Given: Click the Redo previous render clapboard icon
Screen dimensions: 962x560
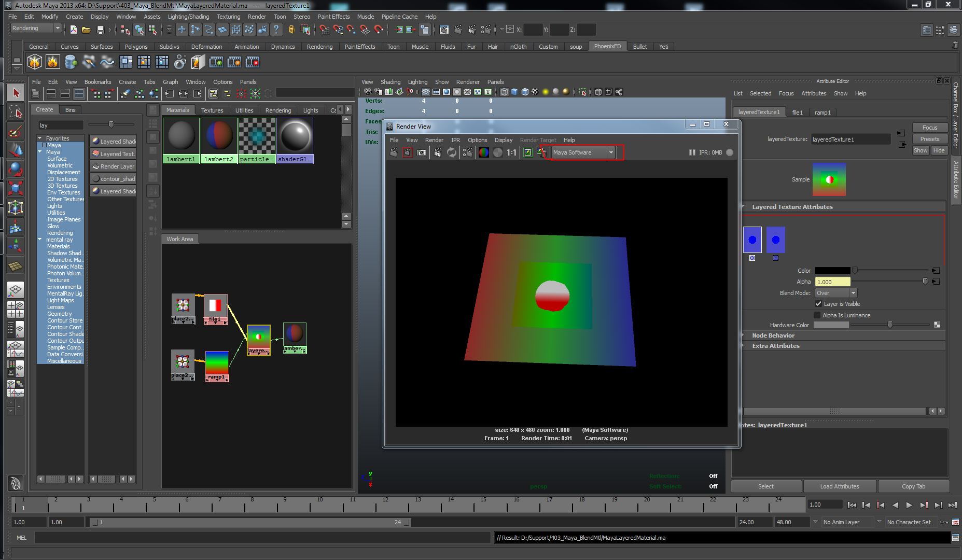Looking at the screenshot, I should click(x=394, y=152).
